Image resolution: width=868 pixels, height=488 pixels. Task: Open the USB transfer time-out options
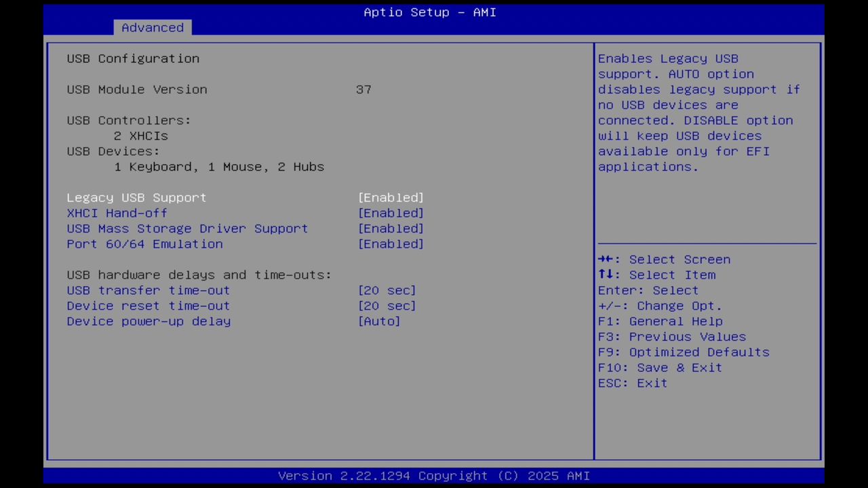coord(387,290)
